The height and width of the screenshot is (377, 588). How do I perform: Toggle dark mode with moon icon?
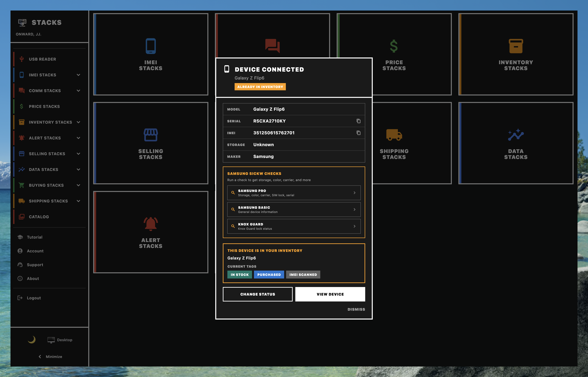coord(32,340)
